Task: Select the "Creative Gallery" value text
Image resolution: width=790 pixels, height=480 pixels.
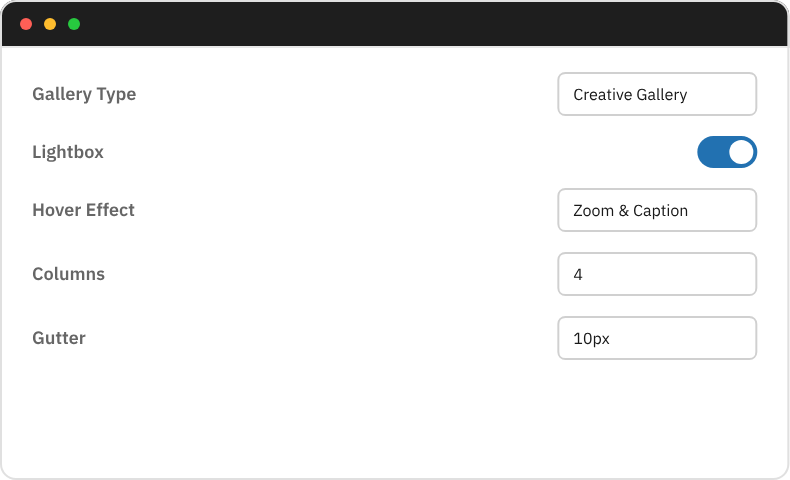Action: [x=630, y=95]
